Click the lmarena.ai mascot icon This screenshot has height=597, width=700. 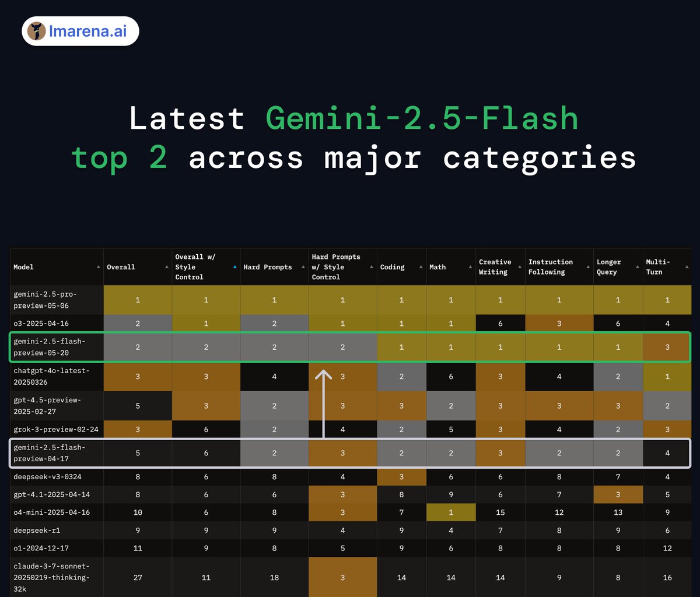coord(37,31)
